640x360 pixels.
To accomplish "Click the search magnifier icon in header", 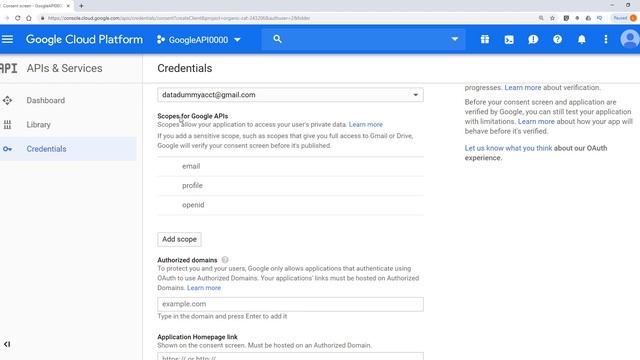I will pyautogui.click(x=278, y=39).
